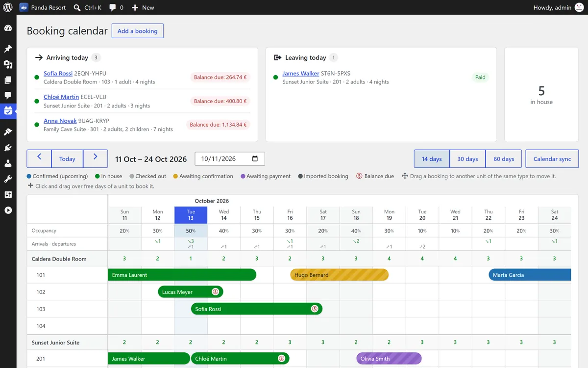Open the Settings sliders icon in sidebar
The image size is (588, 368).
pyautogui.click(x=8, y=195)
